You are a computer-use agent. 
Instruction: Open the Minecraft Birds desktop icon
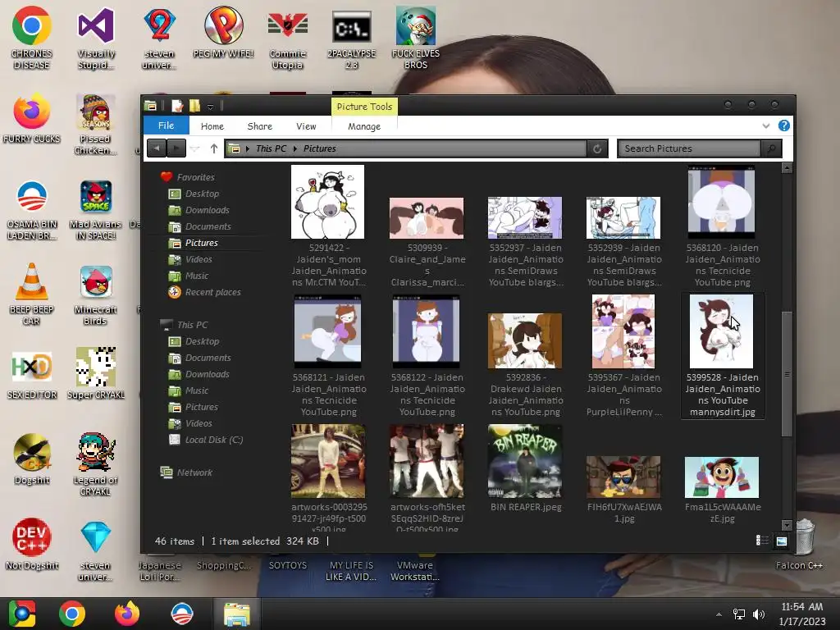pyautogui.click(x=96, y=294)
